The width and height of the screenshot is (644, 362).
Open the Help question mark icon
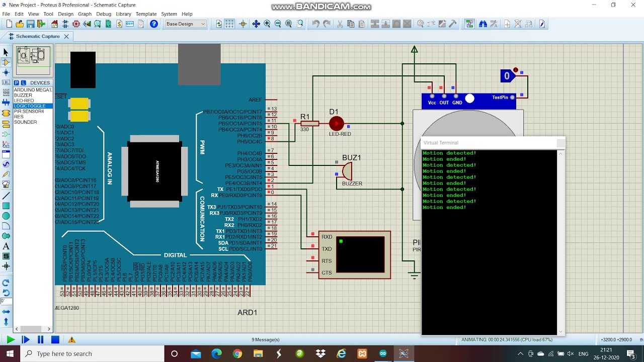(x=154, y=24)
